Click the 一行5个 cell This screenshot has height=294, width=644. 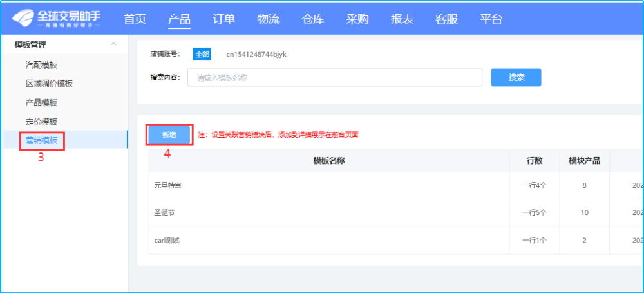point(535,213)
